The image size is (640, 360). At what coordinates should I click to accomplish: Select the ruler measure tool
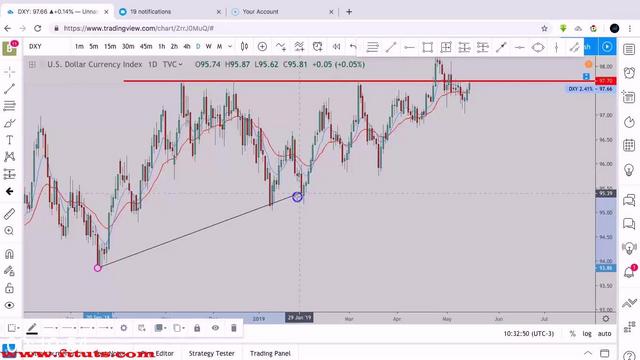[9, 214]
